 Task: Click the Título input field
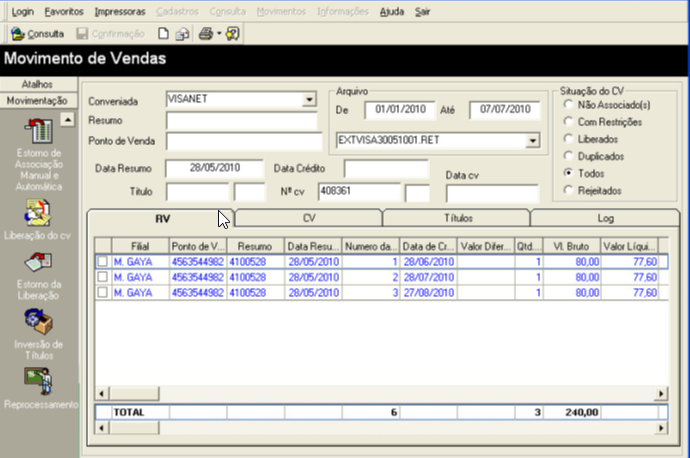[x=198, y=193]
